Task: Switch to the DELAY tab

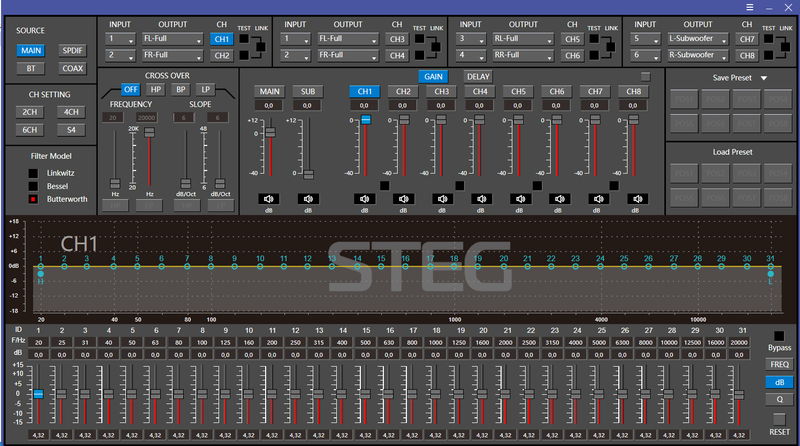Action: click(478, 77)
